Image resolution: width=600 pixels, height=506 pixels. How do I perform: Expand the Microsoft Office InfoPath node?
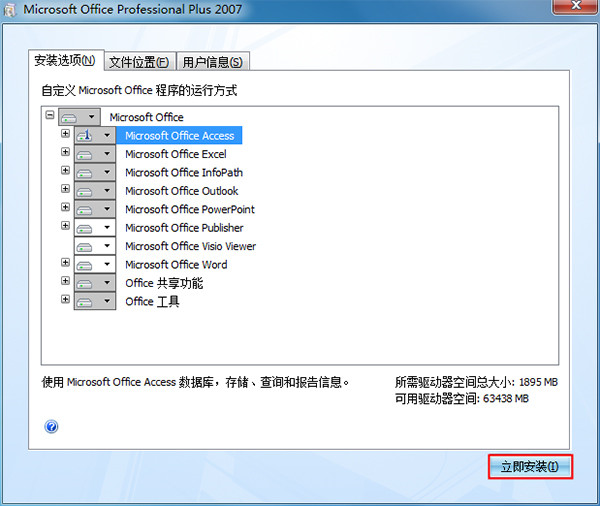(x=65, y=170)
